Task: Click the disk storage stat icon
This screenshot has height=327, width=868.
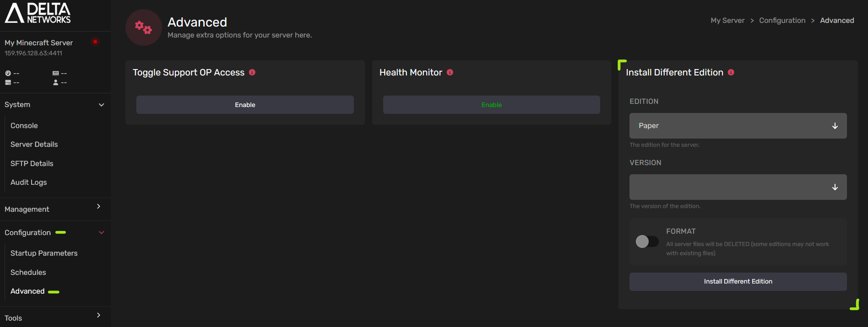Action: point(8,82)
